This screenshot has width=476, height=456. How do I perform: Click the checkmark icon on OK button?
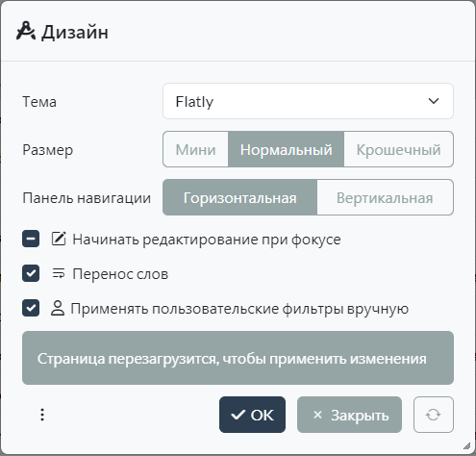tap(238, 415)
